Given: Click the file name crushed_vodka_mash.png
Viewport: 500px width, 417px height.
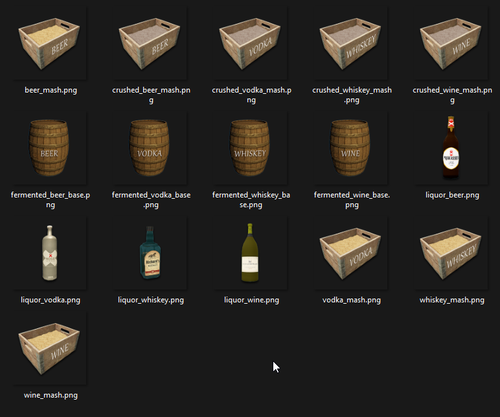Looking at the screenshot, I should 251,95.
